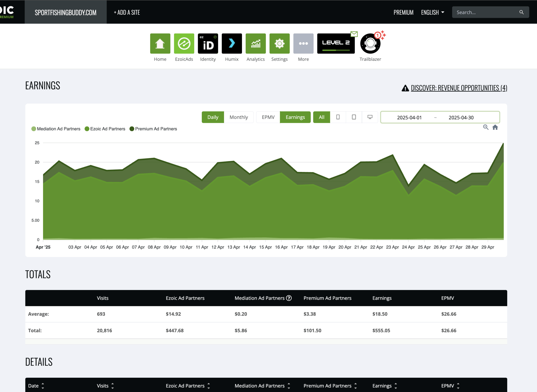Click the end date 2025-04-30 field
This screenshot has width=537, height=392.
(x=461, y=117)
